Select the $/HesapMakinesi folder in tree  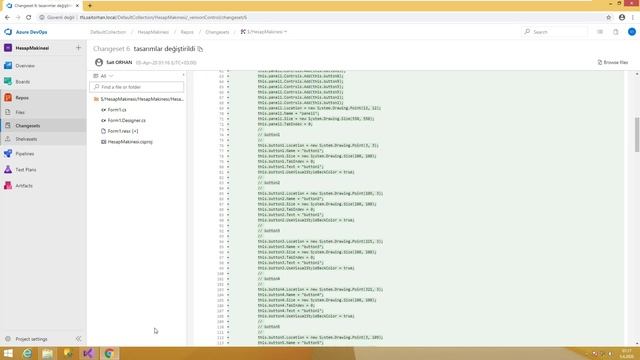click(x=138, y=99)
